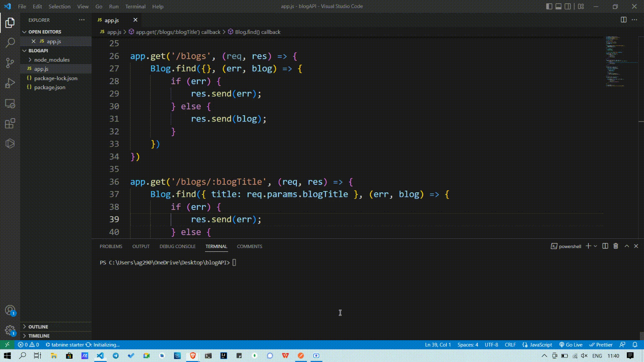Open the Manage gear icon

10,330
